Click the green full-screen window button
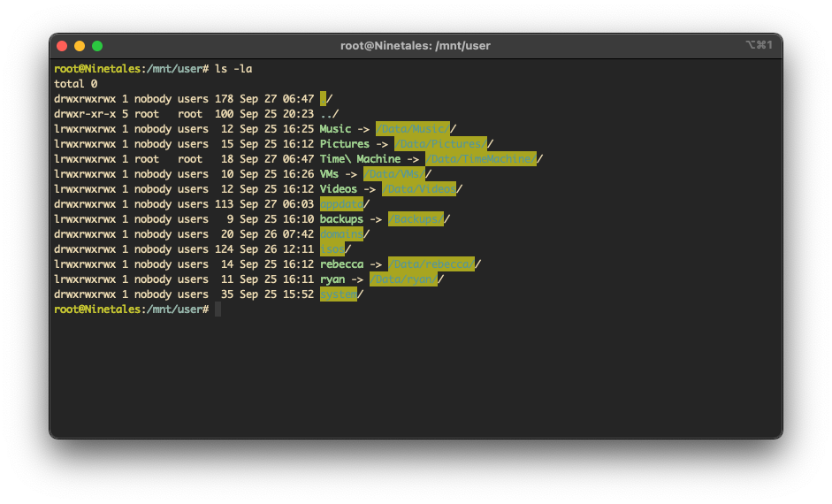 (97, 46)
